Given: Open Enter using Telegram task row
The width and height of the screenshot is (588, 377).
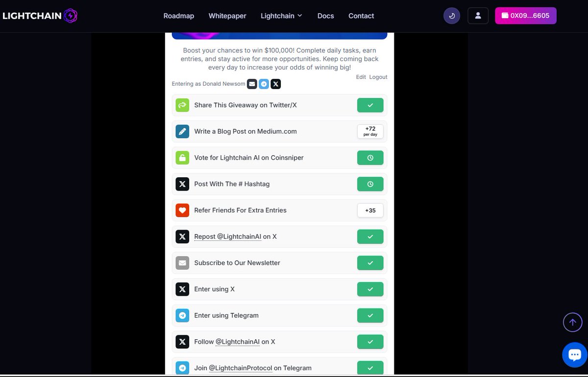Looking at the screenshot, I should (x=279, y=315).
